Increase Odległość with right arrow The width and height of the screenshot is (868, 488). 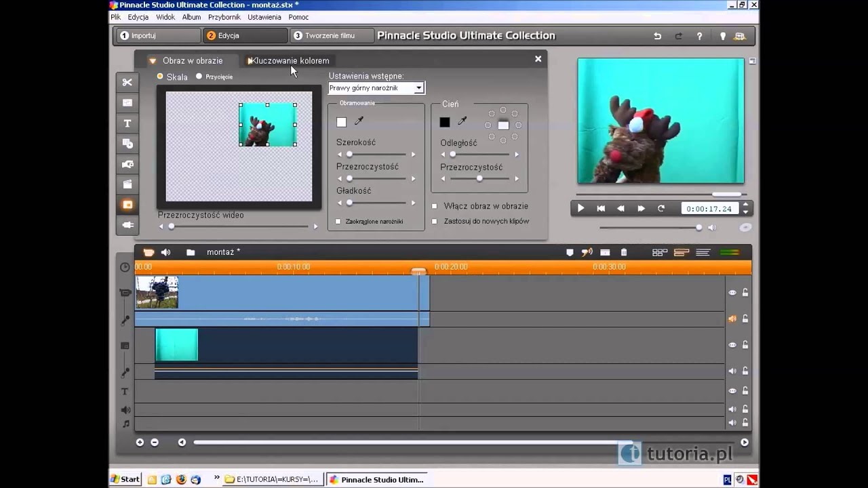[x=517, y=155]
